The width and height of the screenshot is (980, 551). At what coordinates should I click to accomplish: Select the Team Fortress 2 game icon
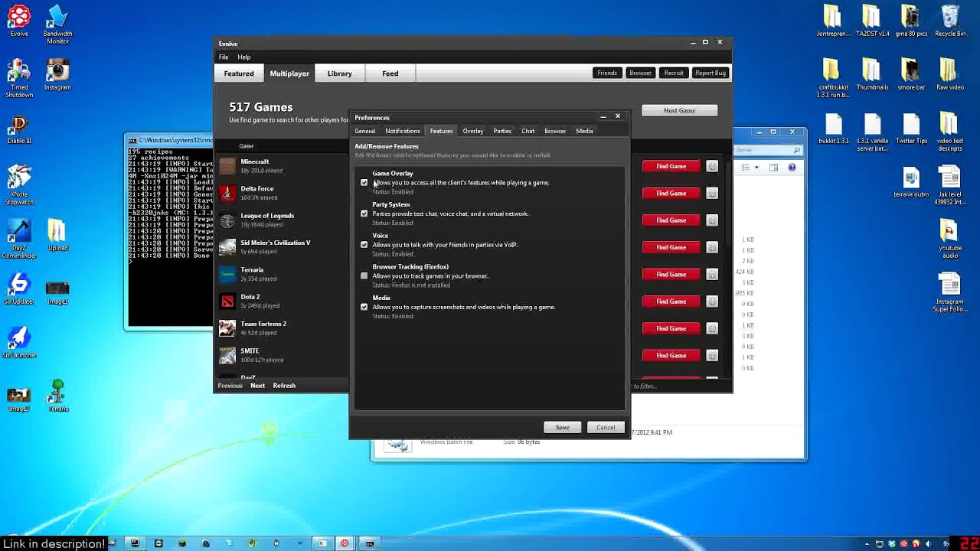pyautogui.click(x=227, y=328)
